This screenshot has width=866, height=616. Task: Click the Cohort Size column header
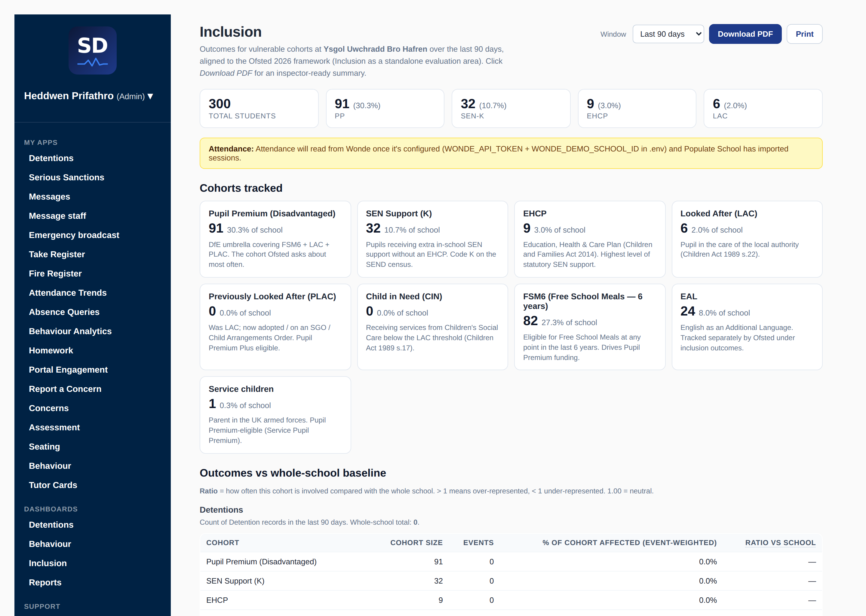(x=416, y=543)
